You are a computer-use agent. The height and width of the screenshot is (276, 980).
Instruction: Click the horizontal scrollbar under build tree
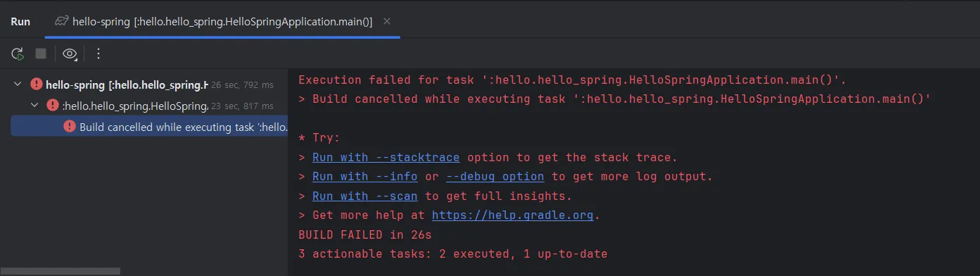(61, 271)
